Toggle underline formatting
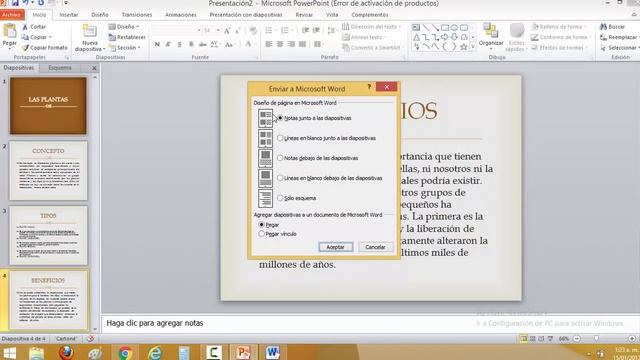 tap(180, 44)
